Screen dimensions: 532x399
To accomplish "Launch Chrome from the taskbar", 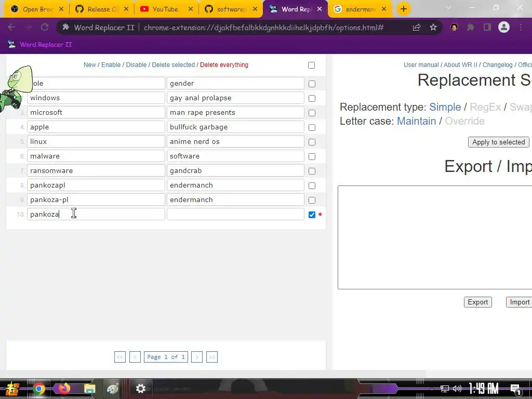I will click(39, 389).
